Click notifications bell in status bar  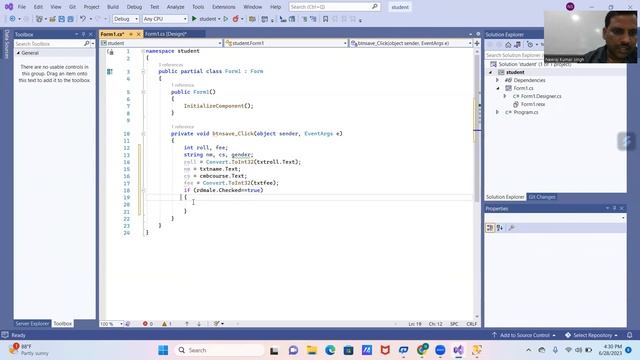click(629, 335)
